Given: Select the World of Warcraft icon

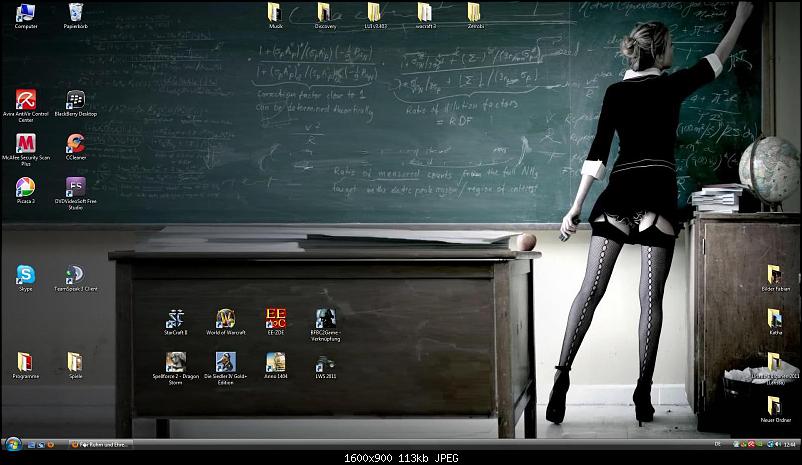Looking at the screenshot, I should click(225, 319).
